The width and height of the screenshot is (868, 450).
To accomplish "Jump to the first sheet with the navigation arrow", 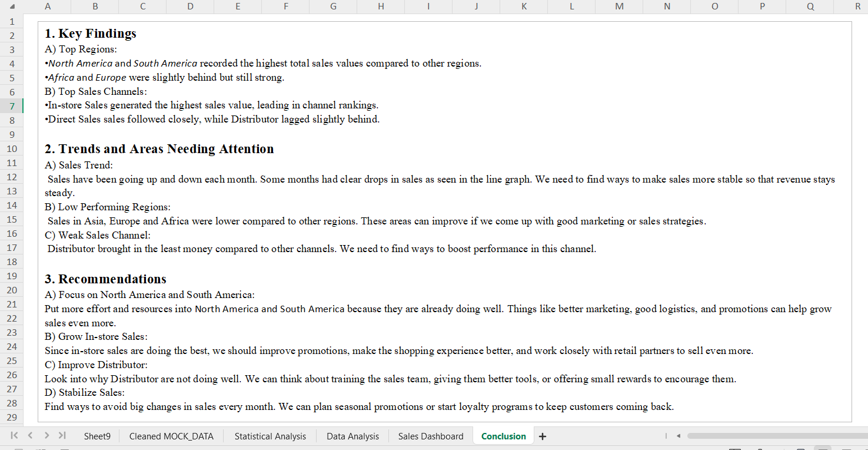I will [x=14, y=436].
